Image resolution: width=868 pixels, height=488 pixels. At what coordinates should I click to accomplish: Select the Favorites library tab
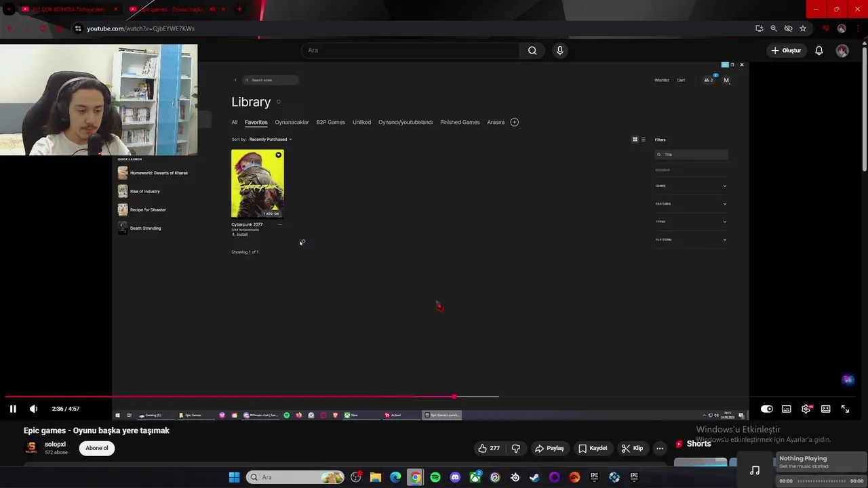[256, 122]
